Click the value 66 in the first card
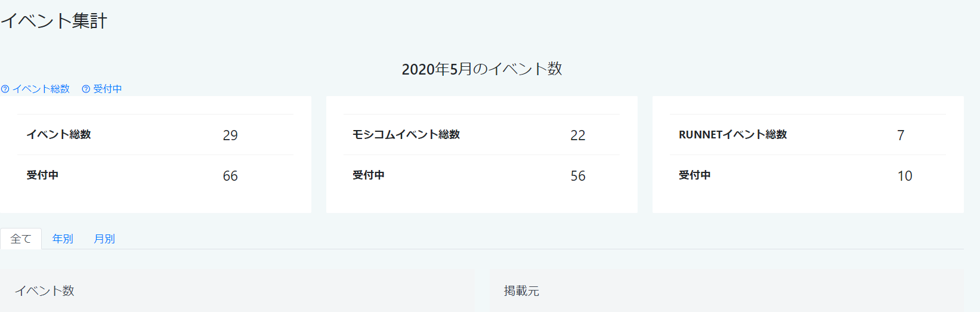The image size is (980, 312). pos(230,176)
